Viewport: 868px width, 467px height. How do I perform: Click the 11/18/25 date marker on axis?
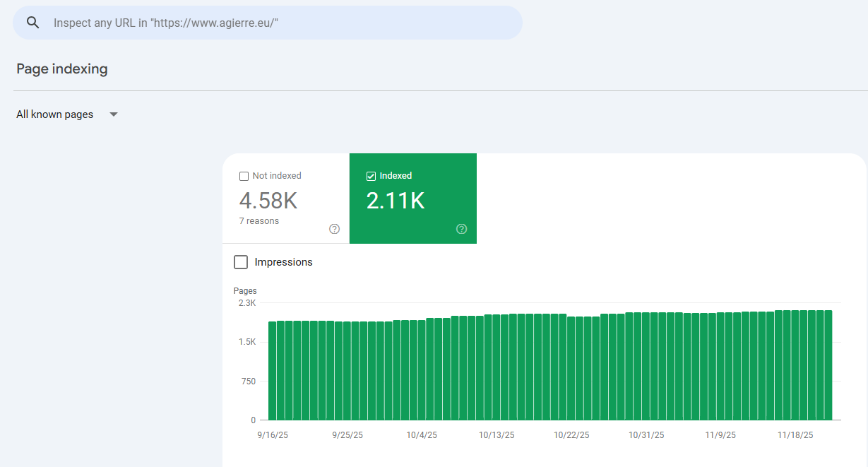click(x=795, y=435)
